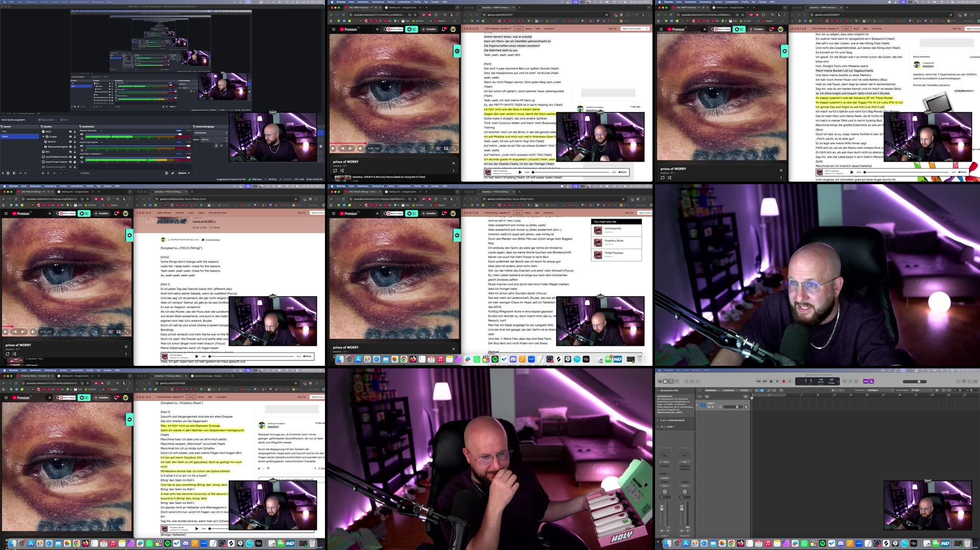Open the settings gear in OBS's Audiomixer panel

tap(172, 173)
